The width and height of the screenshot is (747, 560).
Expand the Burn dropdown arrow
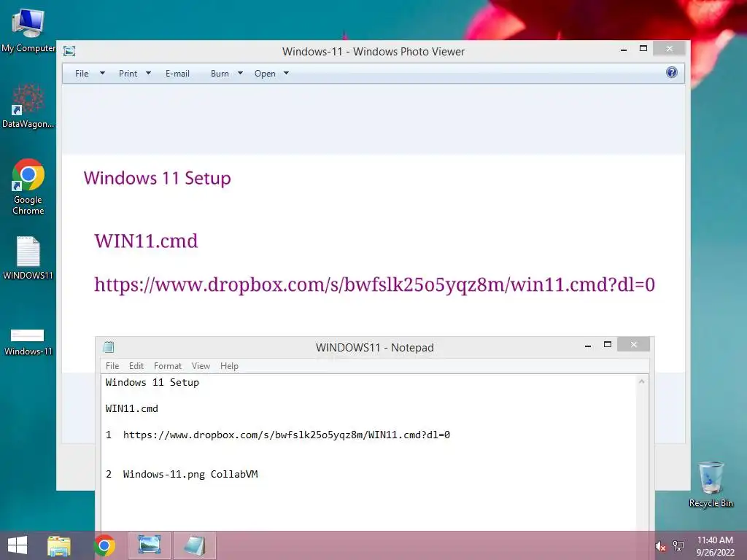click(240, 74)
